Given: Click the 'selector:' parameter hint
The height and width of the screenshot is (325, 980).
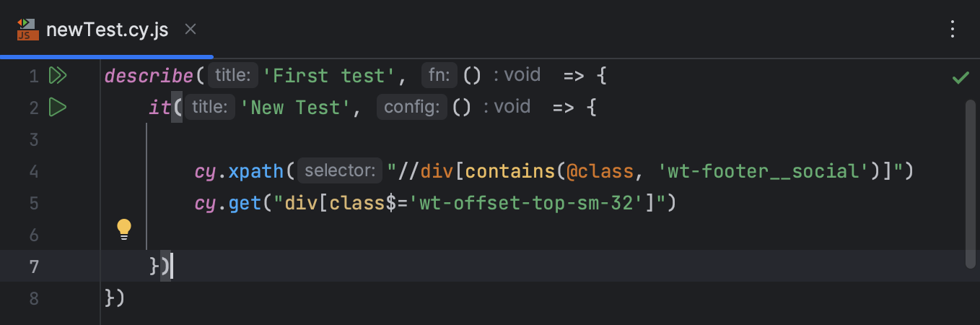Looking at the screenshot, I should pyautogui.click(x=340, y=171).
